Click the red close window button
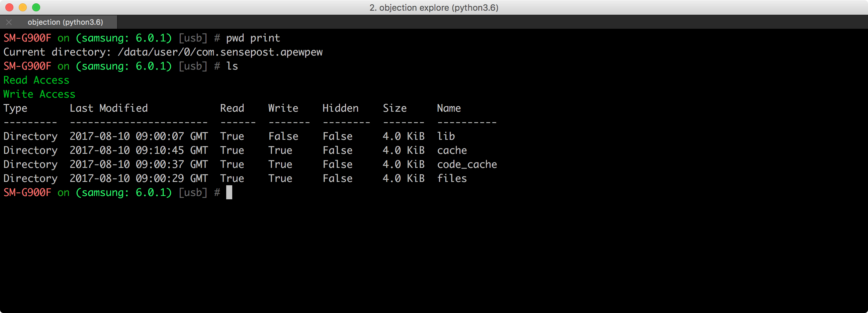The image size is (868, 313). tap(9, 7)
